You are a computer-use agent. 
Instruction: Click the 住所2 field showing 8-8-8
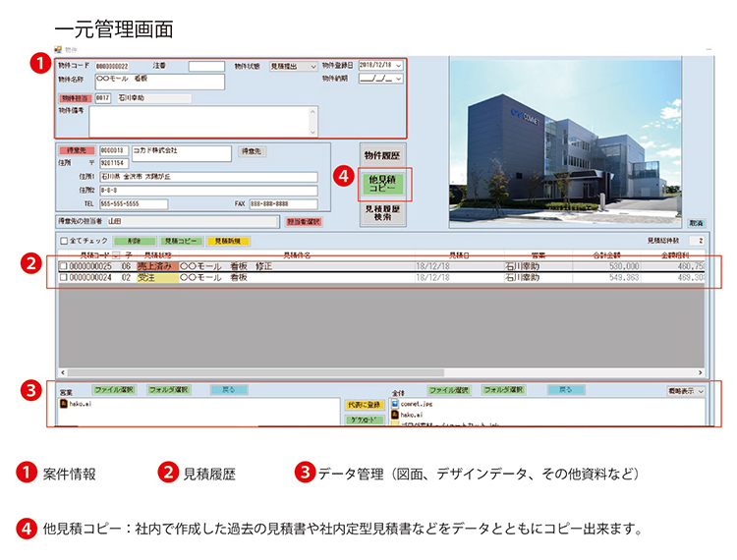(208, 191)
